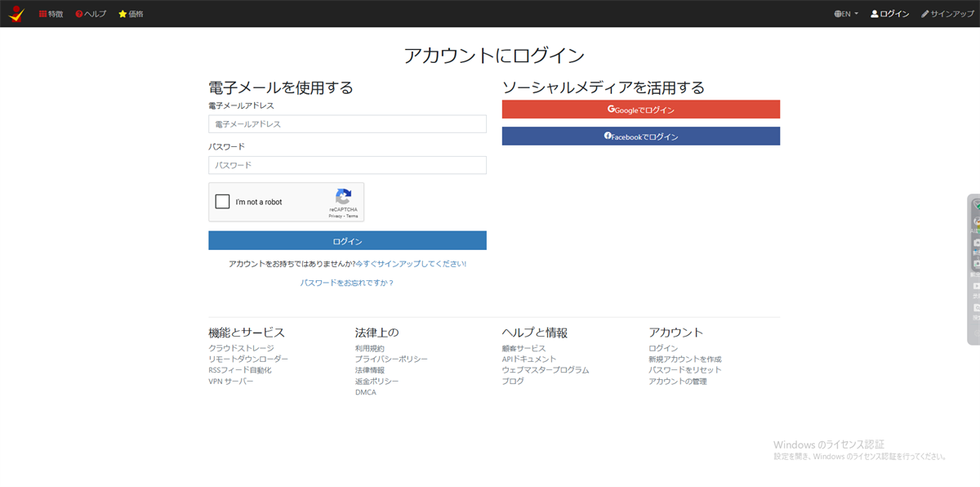Screen dimensions: 980x487
Task: Click the Googleでログイン button
Action: click(641, 109)
